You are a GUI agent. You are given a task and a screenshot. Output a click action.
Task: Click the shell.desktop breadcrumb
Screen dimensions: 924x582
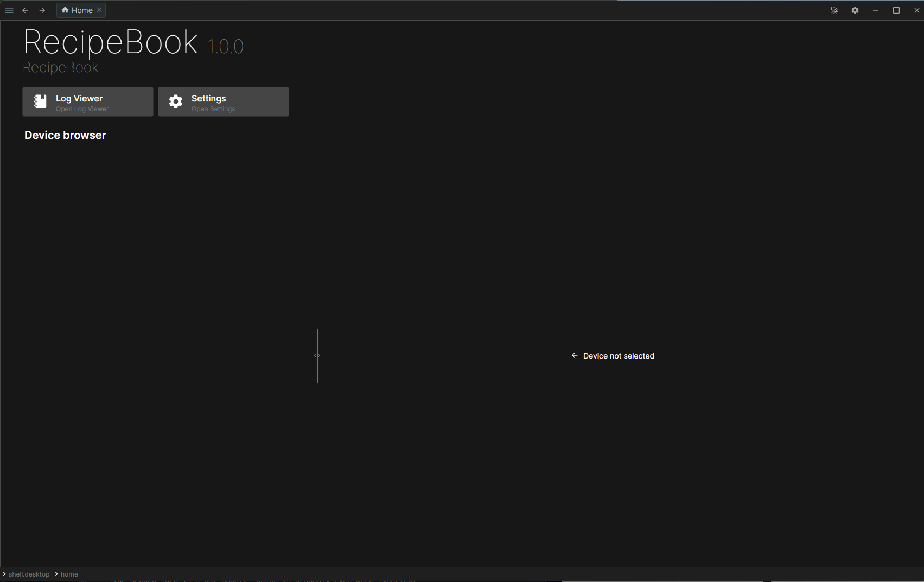(29, 574)
